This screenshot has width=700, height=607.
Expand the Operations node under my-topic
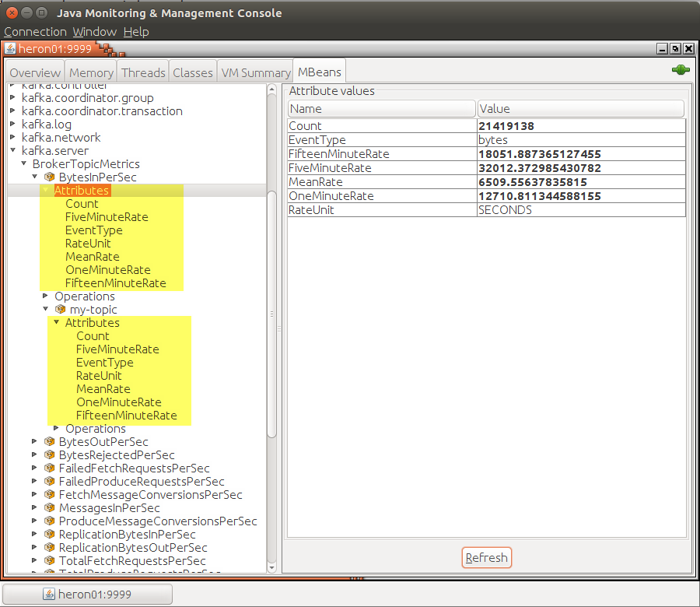(55, 428)
